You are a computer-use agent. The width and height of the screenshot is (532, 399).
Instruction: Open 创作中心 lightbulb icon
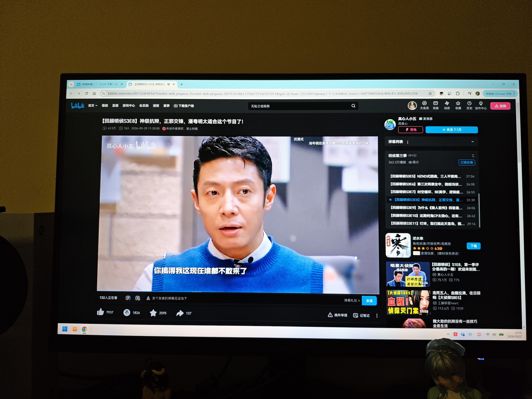point(481,106)
